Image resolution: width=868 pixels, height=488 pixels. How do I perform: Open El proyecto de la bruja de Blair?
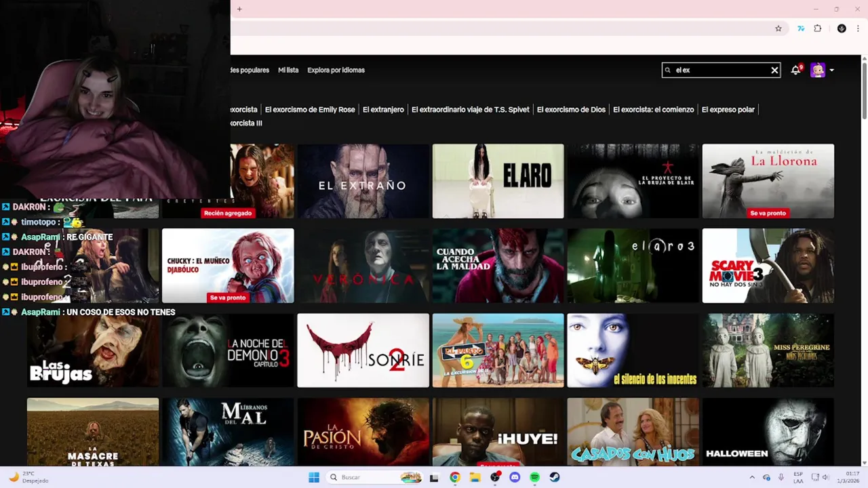click(633, 181)
